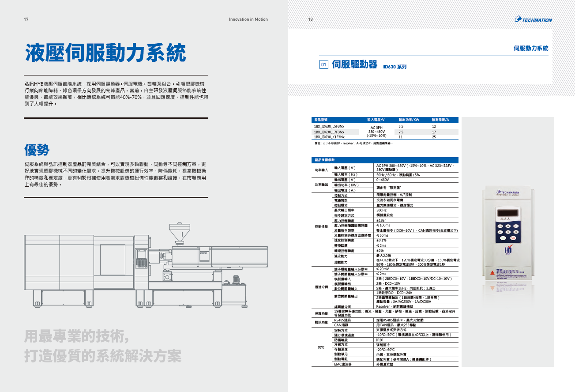575x392 pixels.
Task: Click the 輸出功率/KW column header
Action: (409, 120)
